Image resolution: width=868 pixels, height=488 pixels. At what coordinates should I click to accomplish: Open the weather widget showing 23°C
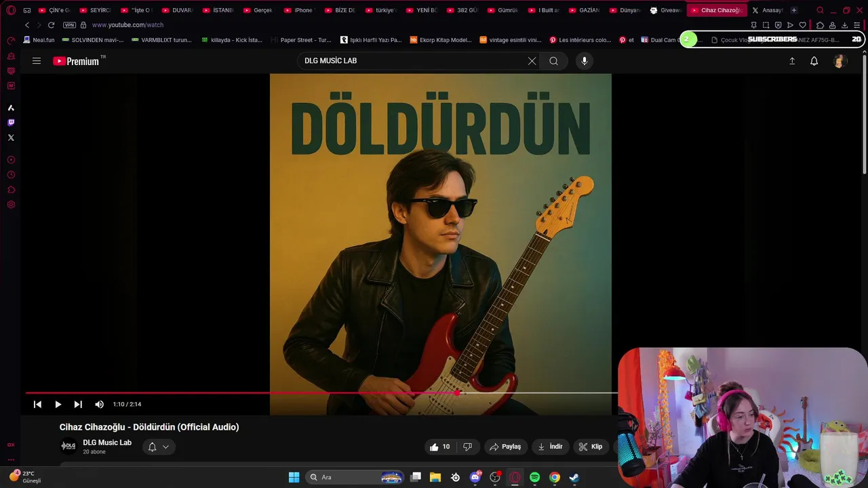[x=26, y=476]
